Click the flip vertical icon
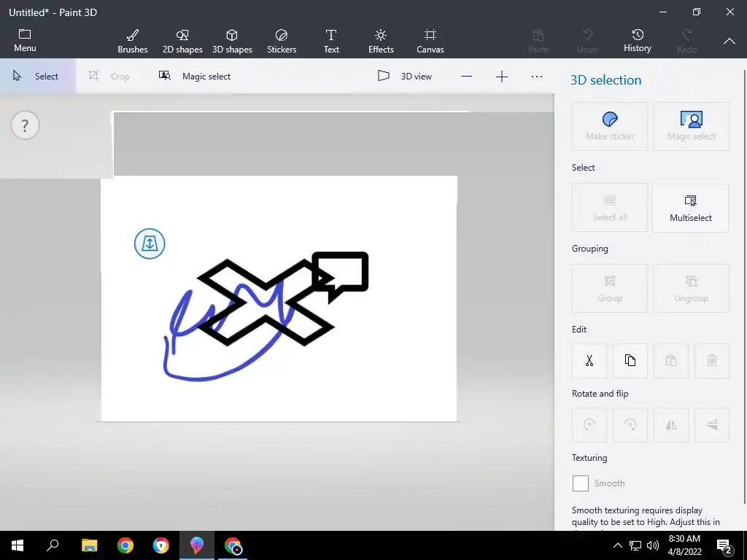747x560 pixels. click(x=712, y=425)
